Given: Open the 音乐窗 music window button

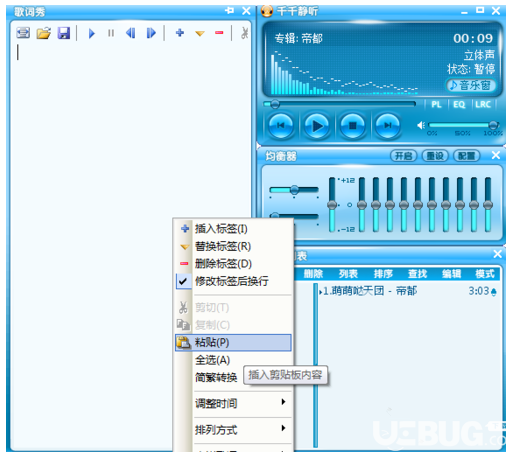Looking at the screenshot, I should point(471,85).
